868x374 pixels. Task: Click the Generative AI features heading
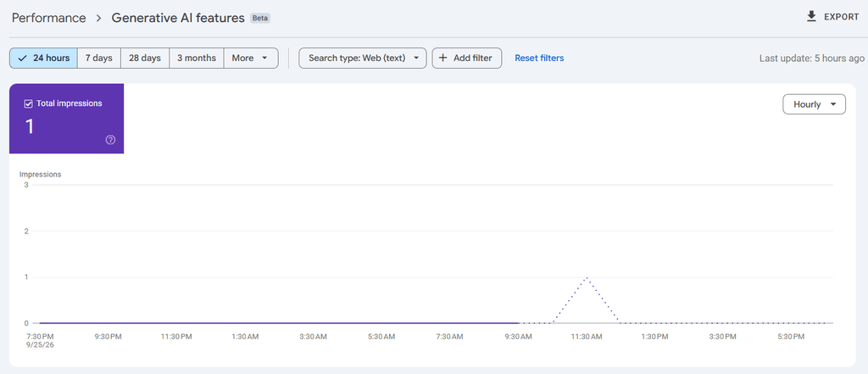pos(178,18)
